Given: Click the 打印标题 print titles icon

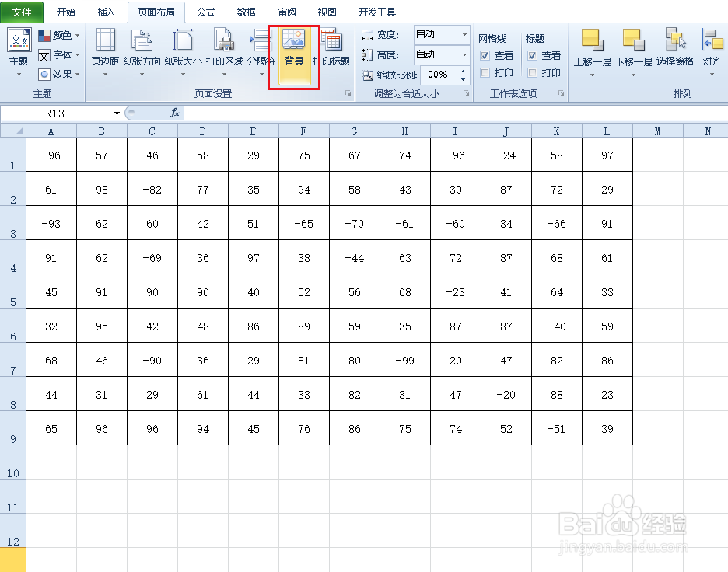Looking at the screenshot, I should (331, 40).
